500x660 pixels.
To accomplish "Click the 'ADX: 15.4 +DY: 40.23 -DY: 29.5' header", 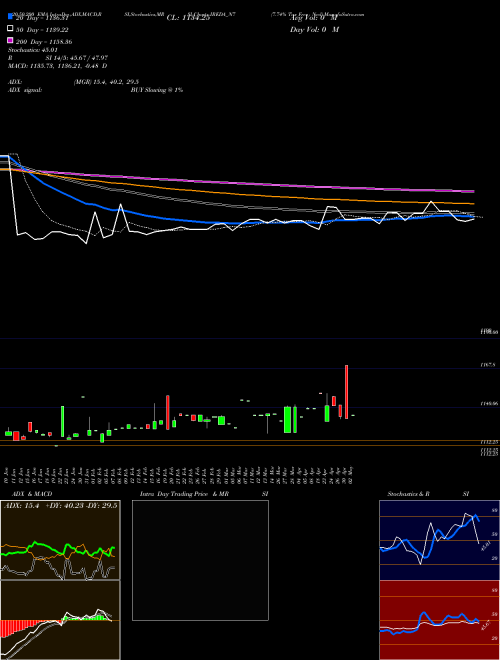I will tap(60, 505).
